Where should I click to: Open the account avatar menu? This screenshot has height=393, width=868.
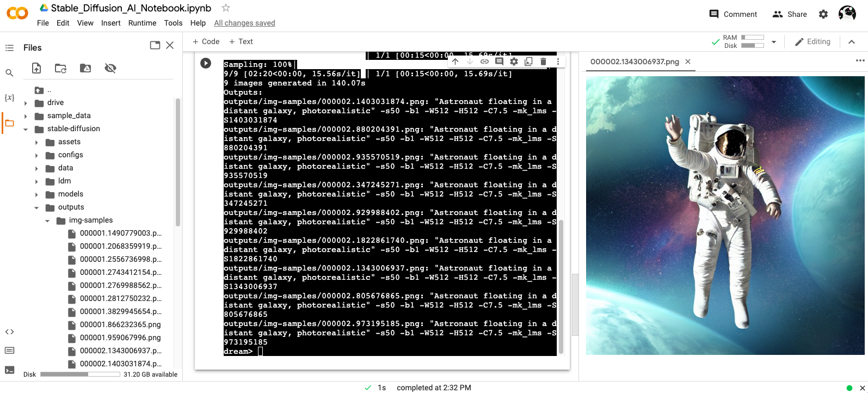tap(847, 14)
